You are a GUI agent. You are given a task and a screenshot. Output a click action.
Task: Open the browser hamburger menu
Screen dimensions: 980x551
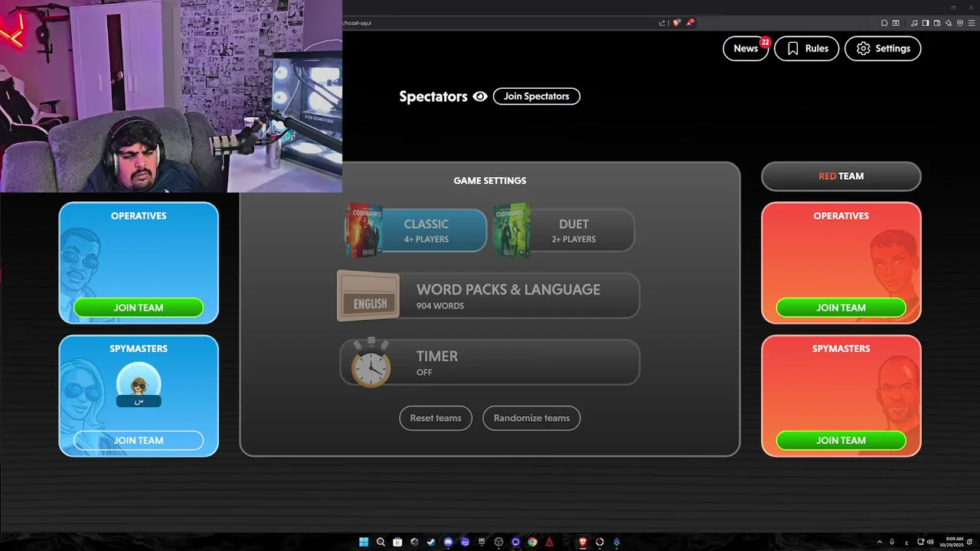pyautogui.click(x=972, y=23)
